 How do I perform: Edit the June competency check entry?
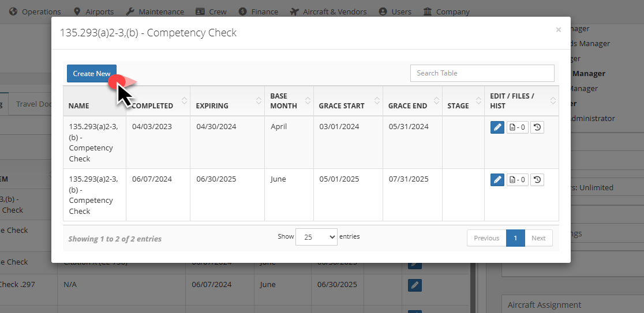coord(497,180)
